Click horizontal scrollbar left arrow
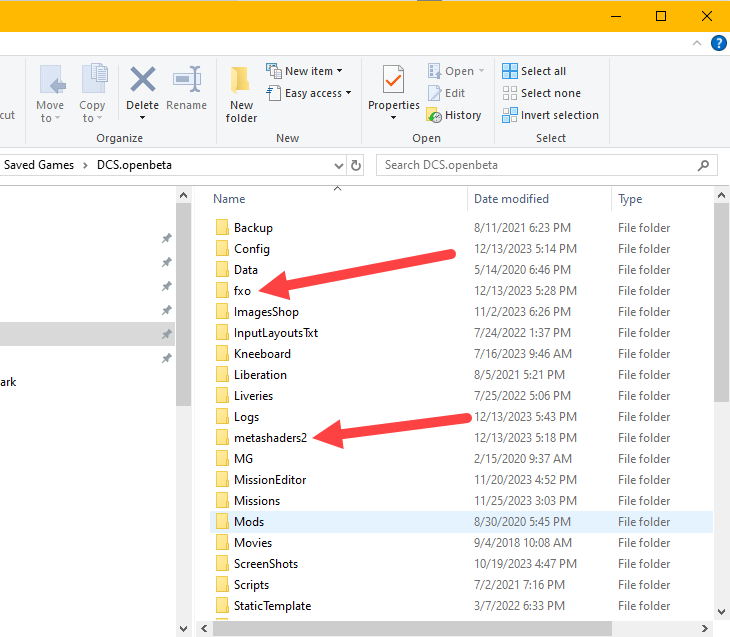 [203, 628]
